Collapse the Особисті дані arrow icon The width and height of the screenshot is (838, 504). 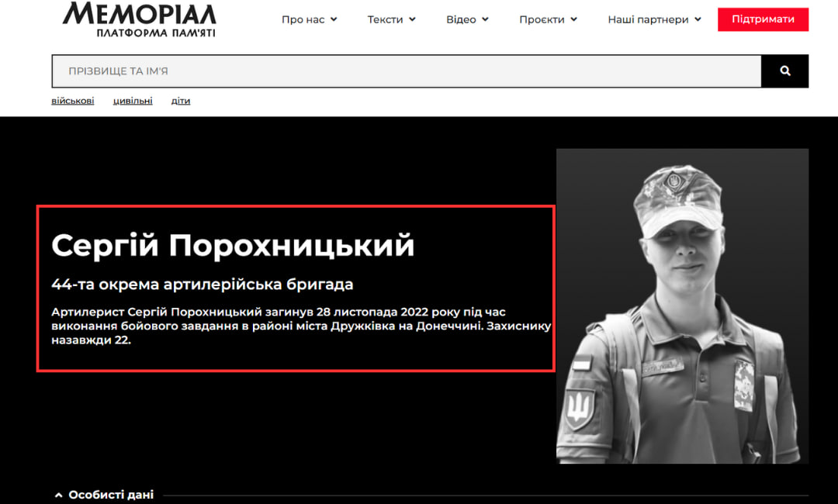(x=59, y=495)
